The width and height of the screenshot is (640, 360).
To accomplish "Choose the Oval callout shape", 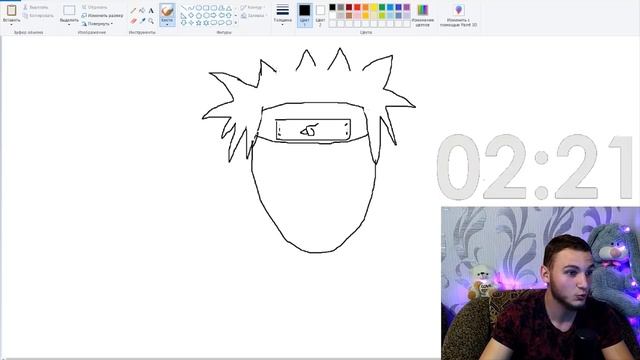I will (221, 22).
